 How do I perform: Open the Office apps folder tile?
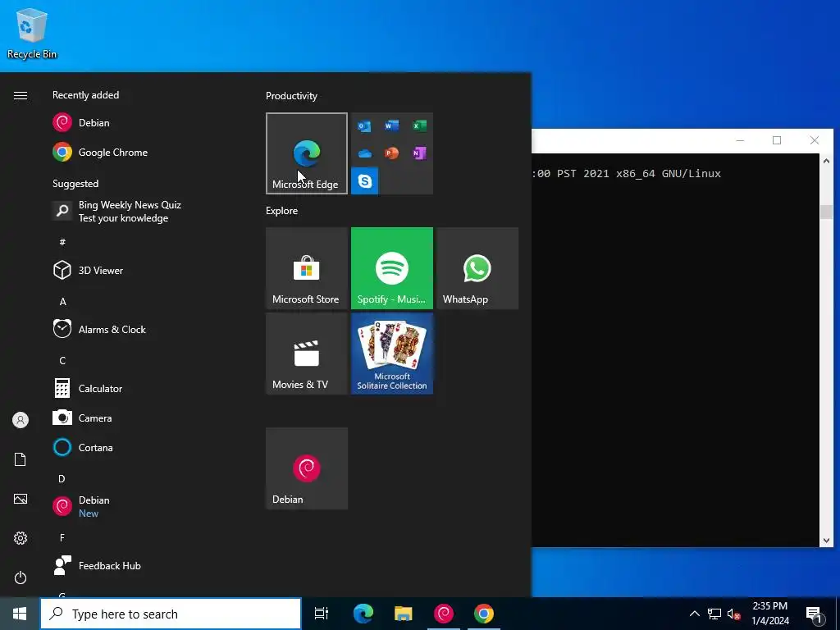[392, 153]
